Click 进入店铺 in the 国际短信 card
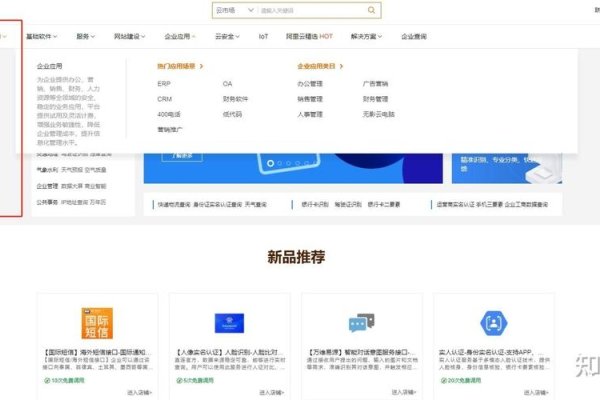The width and height of the screenshot is (600, 400). (x=139, y=392)
